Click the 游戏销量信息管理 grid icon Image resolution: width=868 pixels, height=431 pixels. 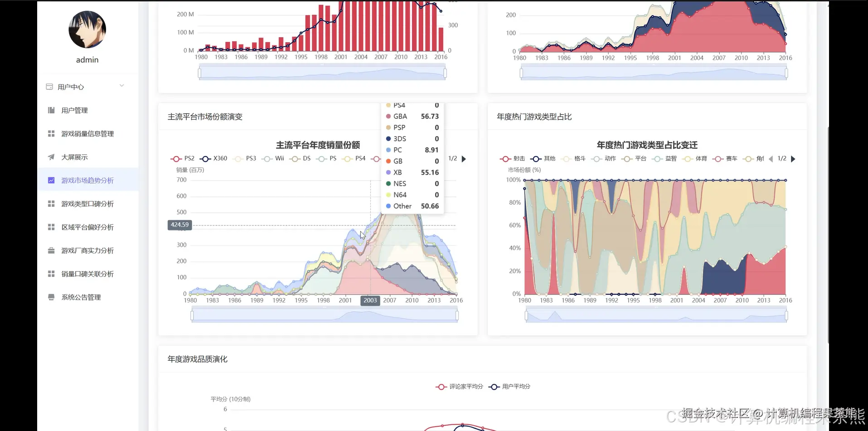pyautogui.click(x=51, y=133)
